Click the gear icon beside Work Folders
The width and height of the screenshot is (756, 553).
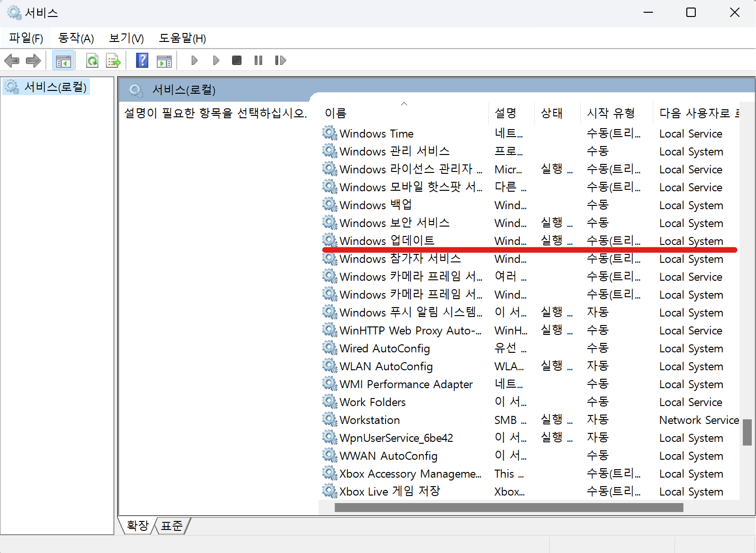click(330, 402)
